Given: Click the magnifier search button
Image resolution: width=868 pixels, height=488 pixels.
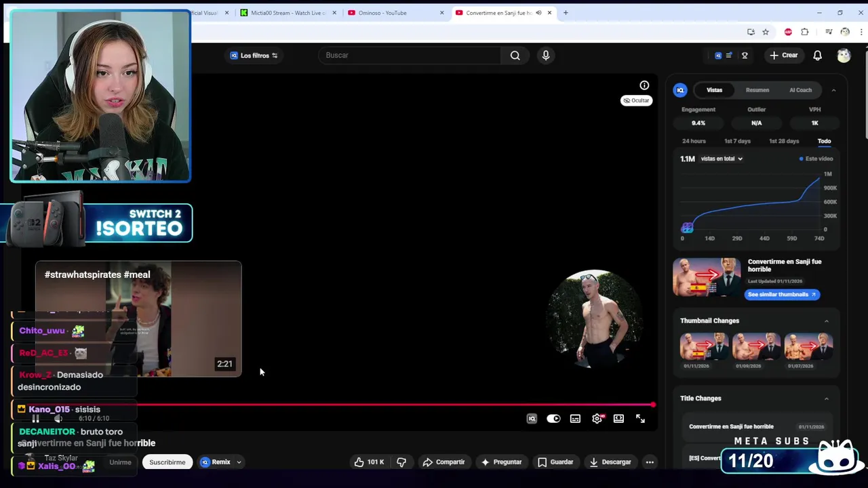Looking at the screenshot, I should click(x=515, y=56).
